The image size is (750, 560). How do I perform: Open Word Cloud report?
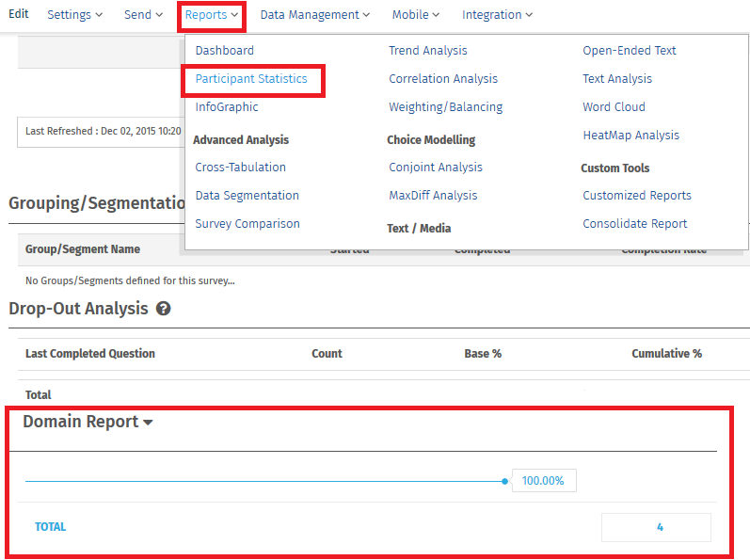[x=614, y=106]
